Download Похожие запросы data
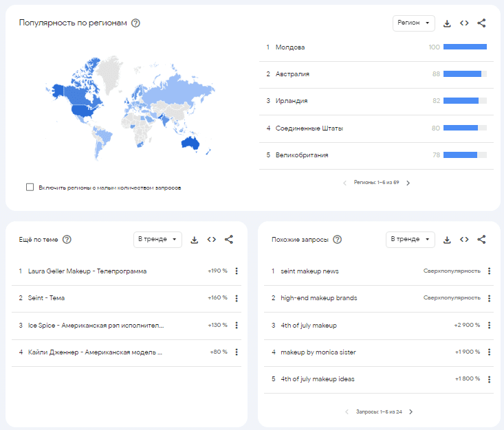The width and height of the screenshot is (504, 430). pos(447,240)
